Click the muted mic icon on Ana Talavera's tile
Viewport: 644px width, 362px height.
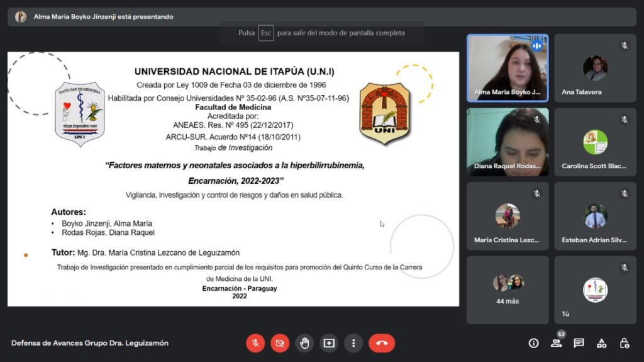pos(625,45)
